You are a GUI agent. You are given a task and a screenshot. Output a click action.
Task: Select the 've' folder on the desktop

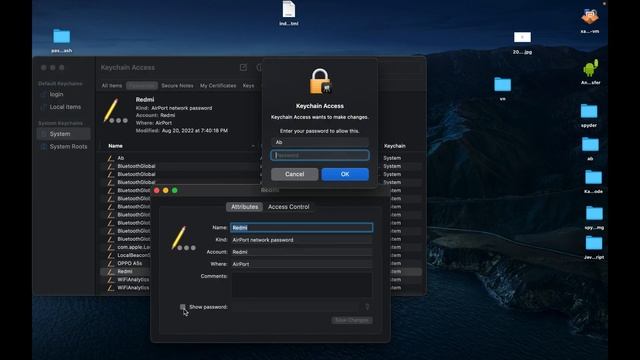[x=502, y=84]
